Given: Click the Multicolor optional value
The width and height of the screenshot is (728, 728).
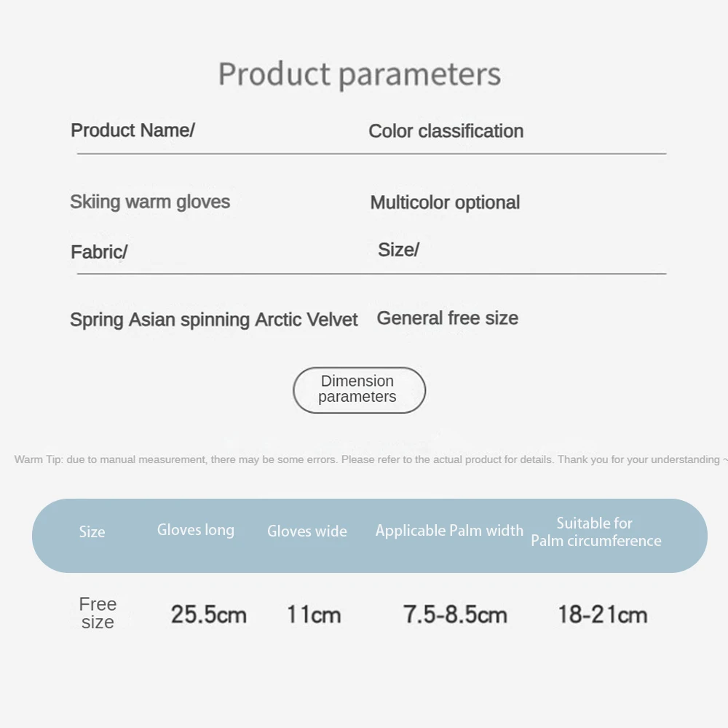Looking at the screenshot, I should tap(445, 202).
